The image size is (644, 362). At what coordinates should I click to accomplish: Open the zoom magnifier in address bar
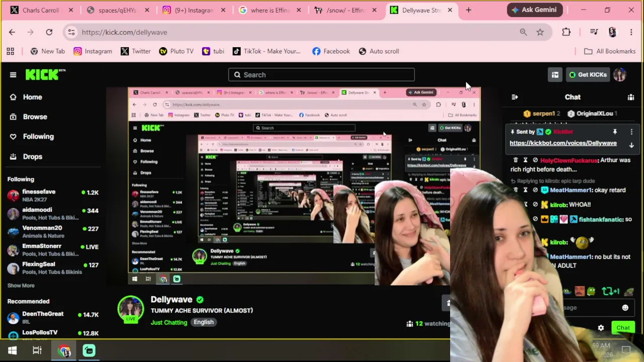pyautogui.click(x=523, y=32)
